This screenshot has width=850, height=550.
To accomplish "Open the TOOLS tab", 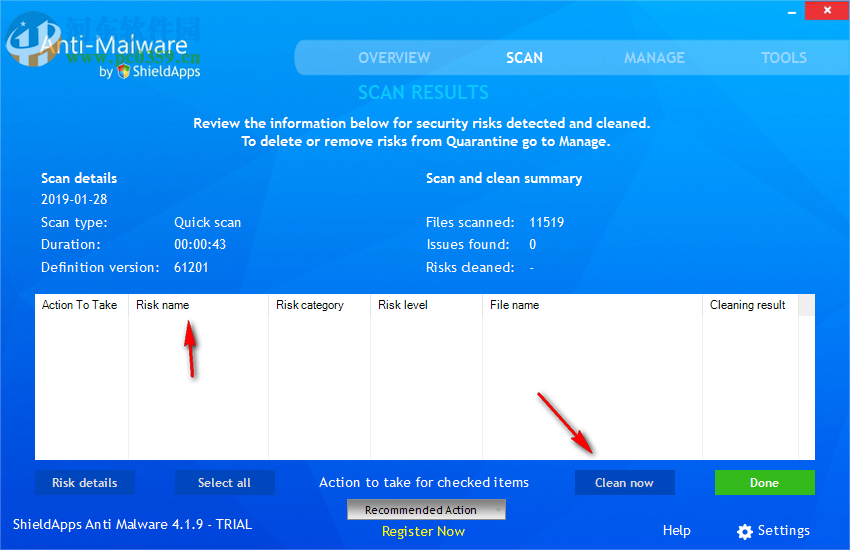I will 784,57.
